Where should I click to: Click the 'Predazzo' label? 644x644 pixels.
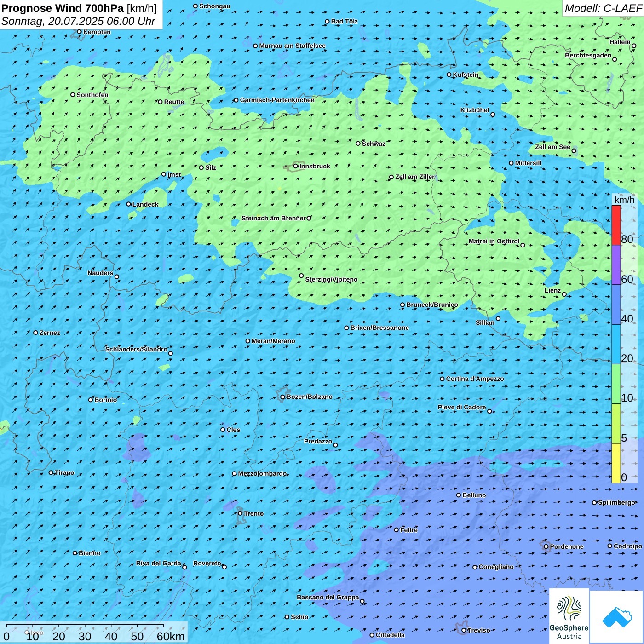tap(318, 441)
